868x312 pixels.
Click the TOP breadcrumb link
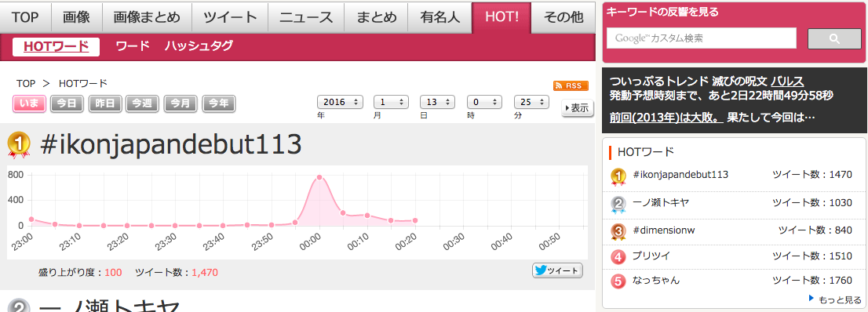[x=26, y=84]
